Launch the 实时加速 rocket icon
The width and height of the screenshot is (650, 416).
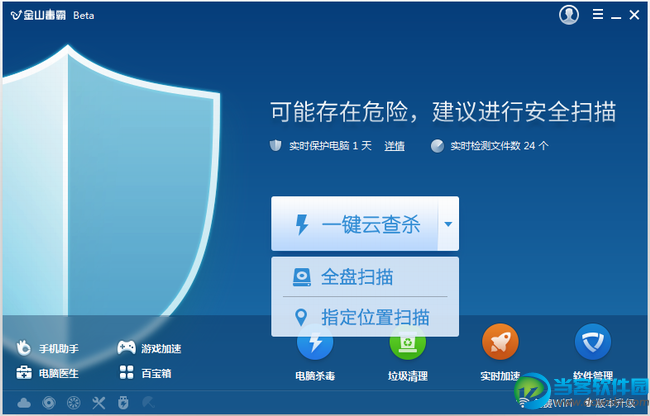tap(500, 342)
